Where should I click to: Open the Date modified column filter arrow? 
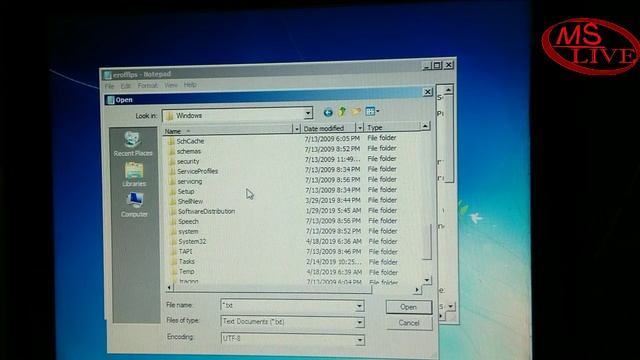pos(360,128)
